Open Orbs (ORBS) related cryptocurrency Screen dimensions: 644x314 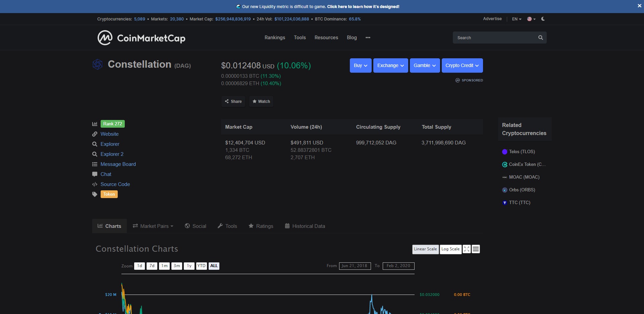coord(519,190)
